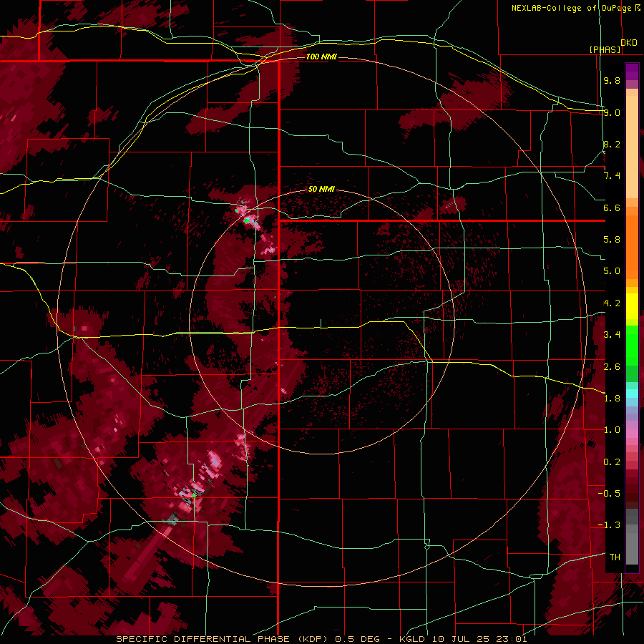This screenshot has width=644, height=644.
Task: Click the 8.2 scale label
Action: [x=612, y=144]
